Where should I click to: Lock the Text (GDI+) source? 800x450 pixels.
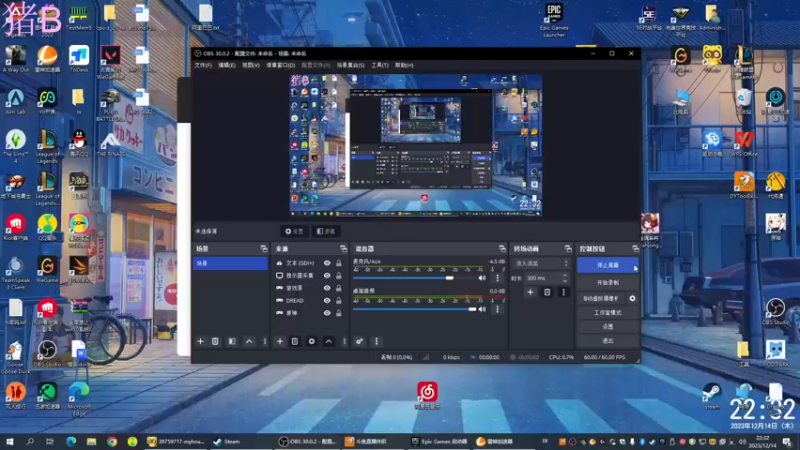click(339, 263)
